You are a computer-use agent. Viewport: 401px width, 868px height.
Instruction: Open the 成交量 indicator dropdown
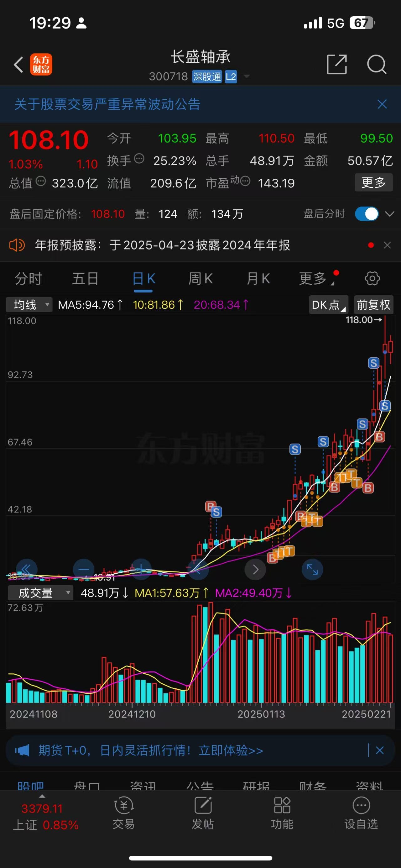[x=40, y=593]
